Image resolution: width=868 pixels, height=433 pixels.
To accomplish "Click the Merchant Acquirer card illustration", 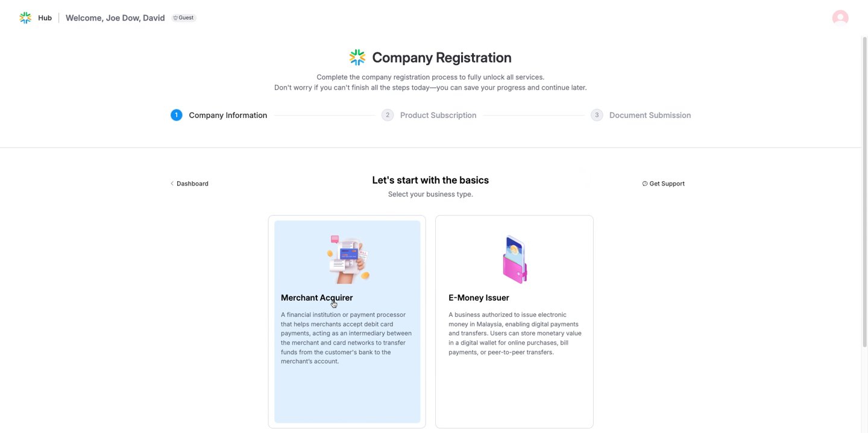I will (348, 259).
